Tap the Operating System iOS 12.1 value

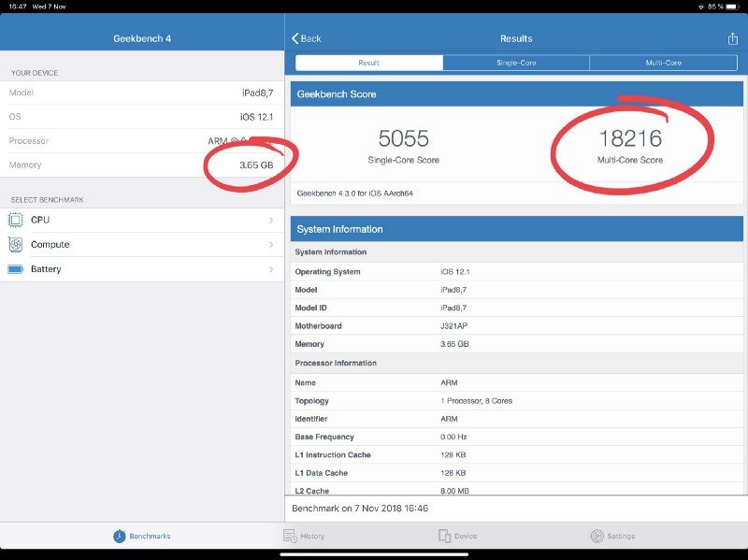[x=454, y=271]
